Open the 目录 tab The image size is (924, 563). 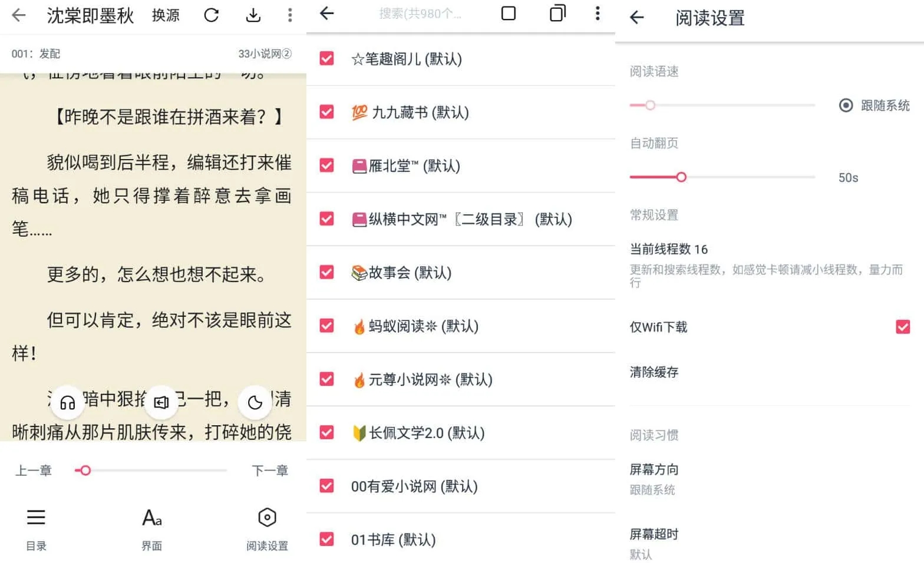pyautogui.click(x=36, y=528)
